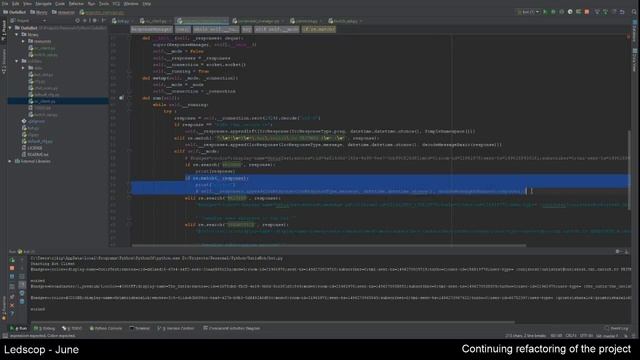Run the current configuration with green play icon
The height and width of the screenshot is (360, 640).
click(545, 12)
